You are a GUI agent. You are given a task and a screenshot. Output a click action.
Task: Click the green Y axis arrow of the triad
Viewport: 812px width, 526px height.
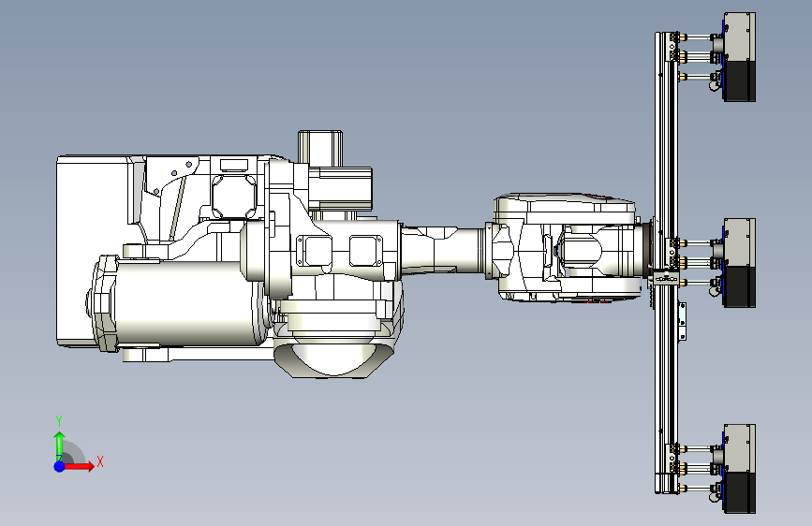coord(59,446)
